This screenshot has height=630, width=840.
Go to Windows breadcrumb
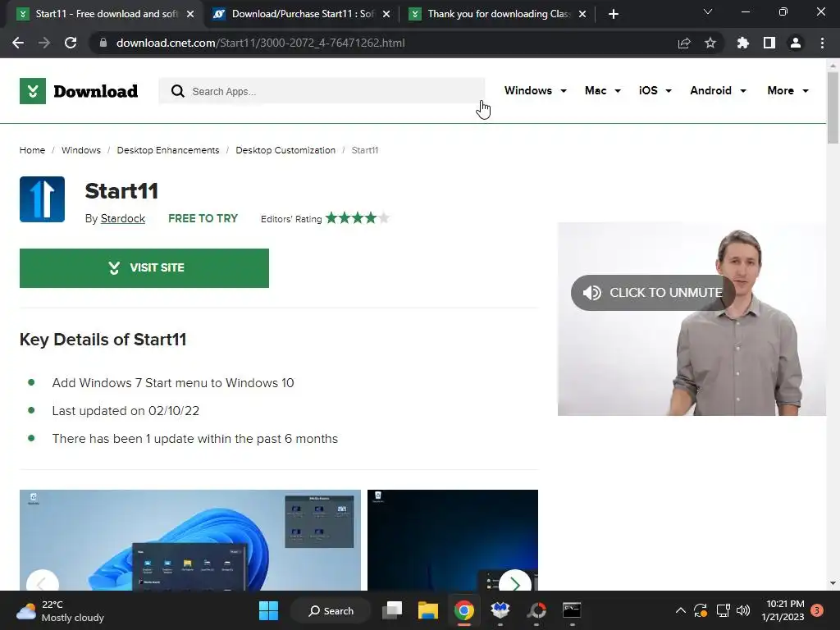81,150
